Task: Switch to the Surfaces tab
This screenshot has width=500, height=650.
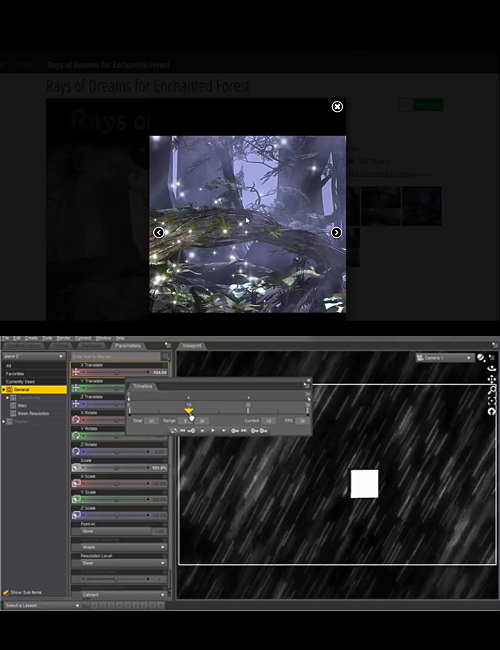Action: [92, 346]
